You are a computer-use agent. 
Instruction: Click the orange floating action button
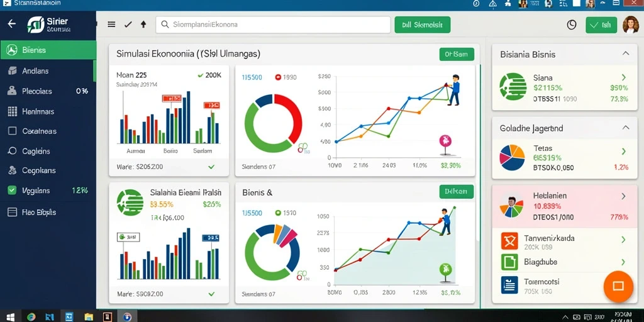tap(618, 286)
